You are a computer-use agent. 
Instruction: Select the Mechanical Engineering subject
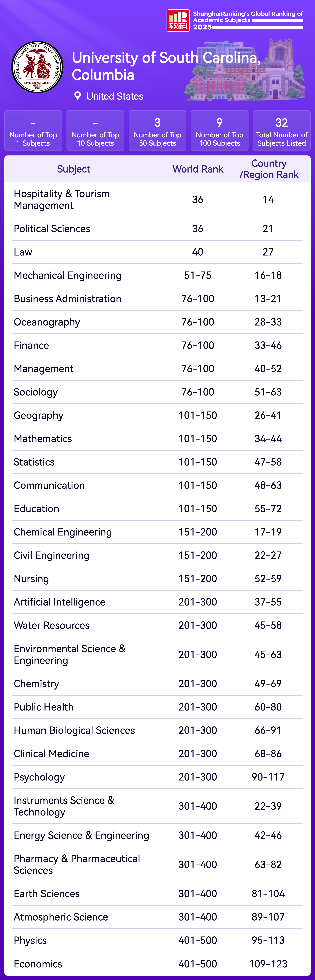pos(68,275)
